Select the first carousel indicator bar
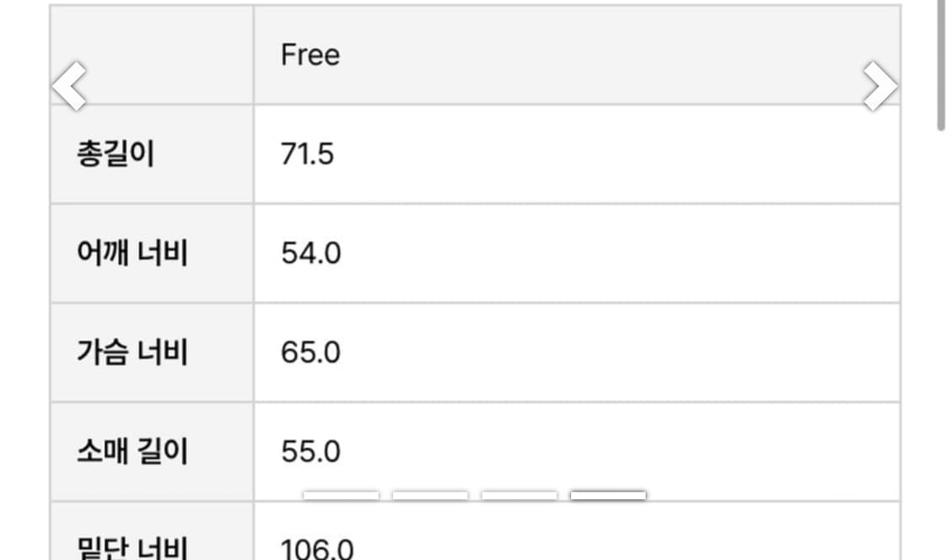 pyautogui.click(x=341, y=495)
